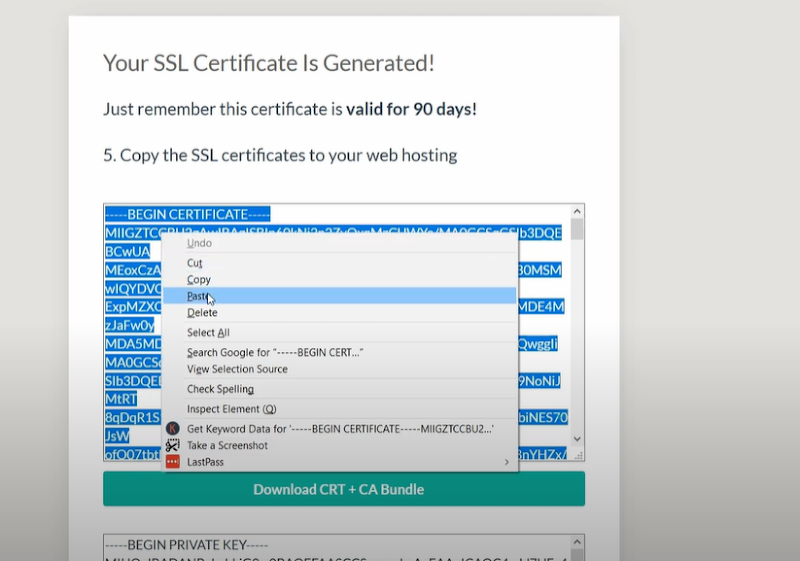Open the LastPass submenu entry

pos(339,462)
